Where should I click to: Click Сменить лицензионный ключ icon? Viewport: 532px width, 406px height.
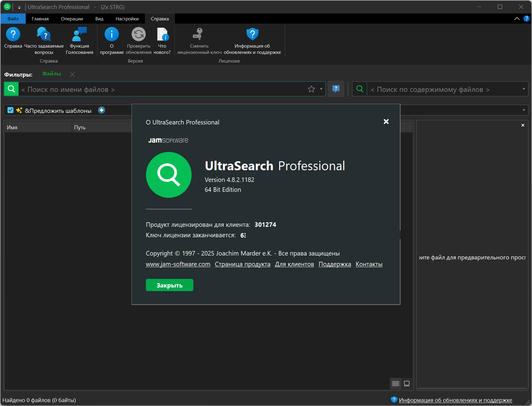click(198, 34)
